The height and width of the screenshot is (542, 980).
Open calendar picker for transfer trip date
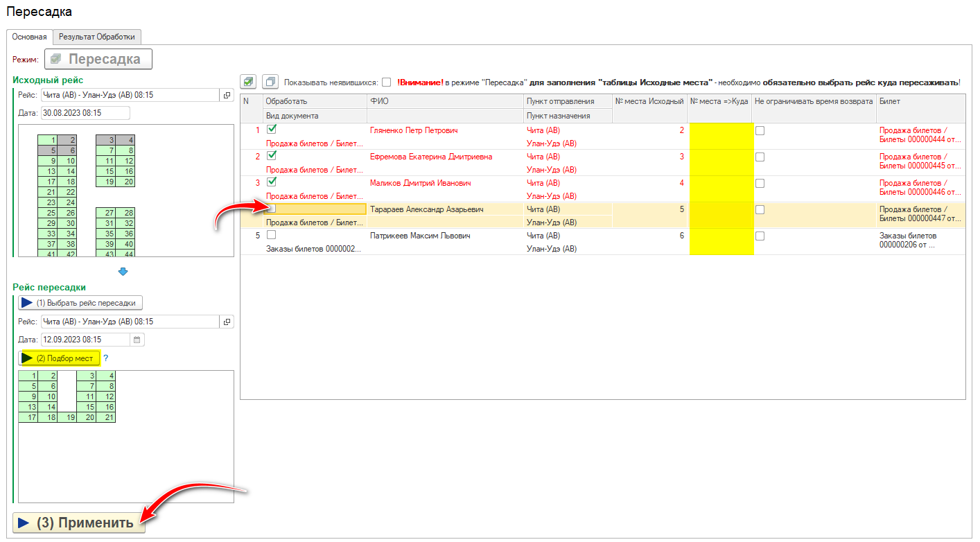137,340
